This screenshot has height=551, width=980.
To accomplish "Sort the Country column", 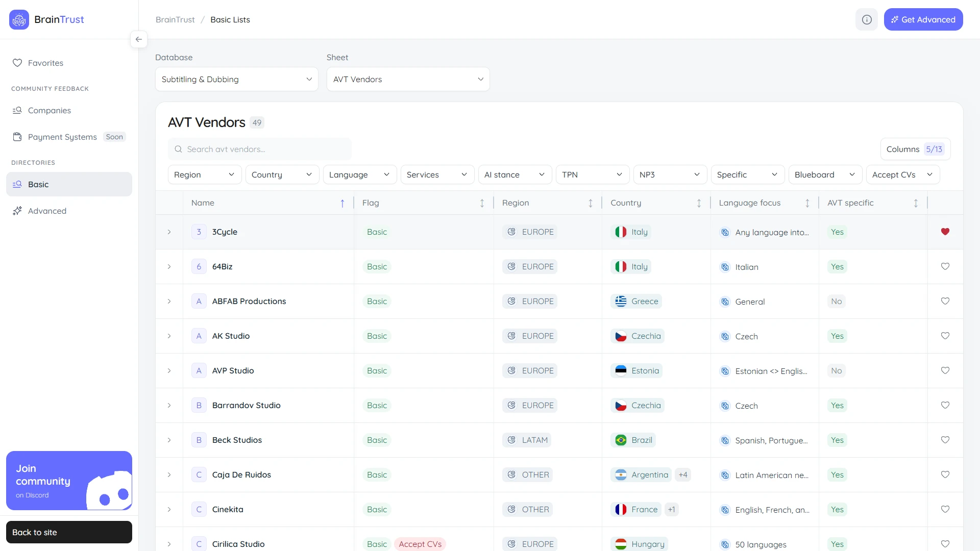I will tap(699, 203).
